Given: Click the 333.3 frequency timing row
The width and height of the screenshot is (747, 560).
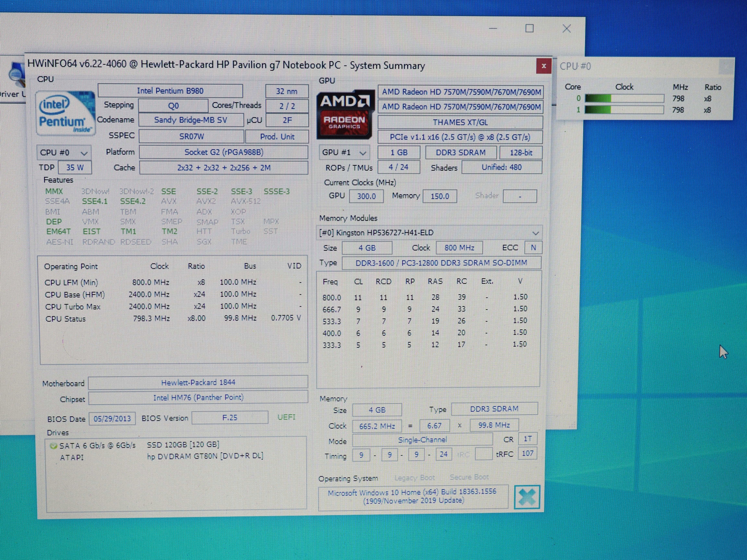Looking at the screenshot, I should tap(425, 345).
